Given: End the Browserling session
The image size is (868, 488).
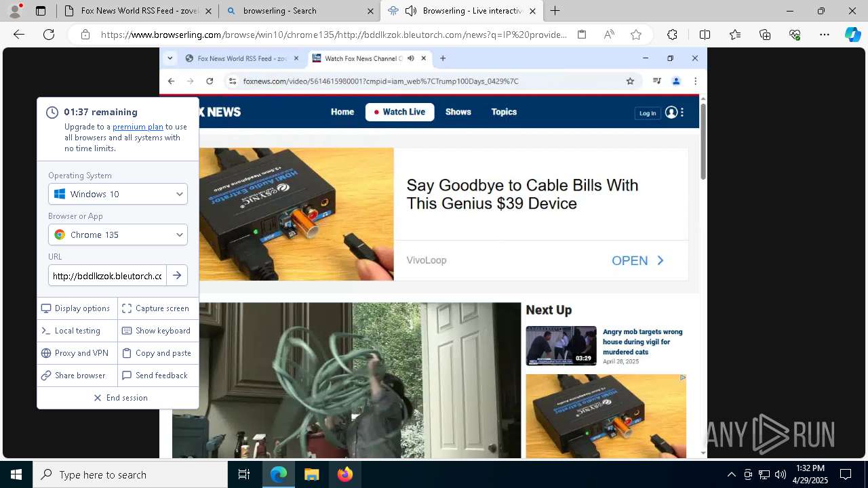Looking at the screenshot, I should click(x=118, y=398).
